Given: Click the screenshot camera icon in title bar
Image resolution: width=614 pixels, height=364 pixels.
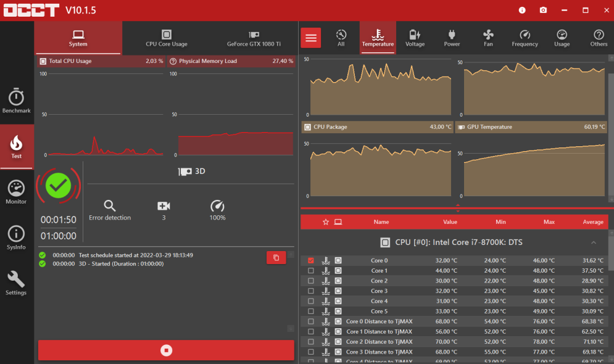Looking at the screenshot, I should 543,10.
